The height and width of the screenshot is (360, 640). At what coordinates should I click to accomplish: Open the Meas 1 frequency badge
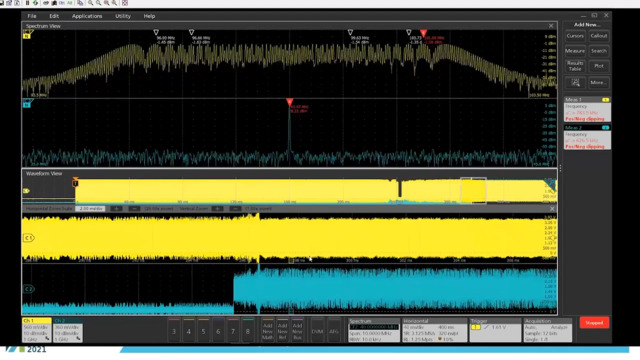click(x=587, y=109)
